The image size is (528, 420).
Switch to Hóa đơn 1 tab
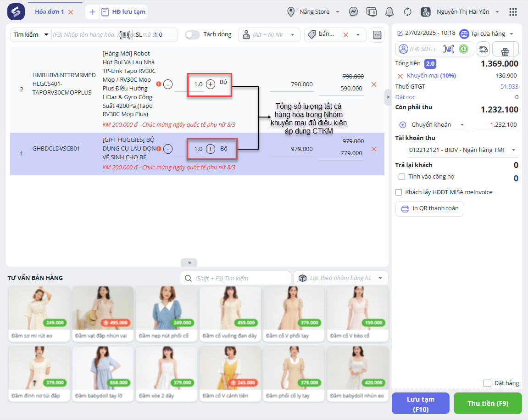pos(49,12)
